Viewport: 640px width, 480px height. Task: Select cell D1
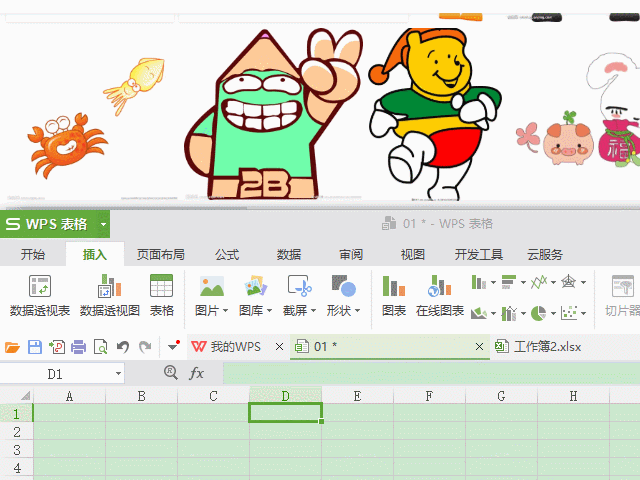(285, 413)
